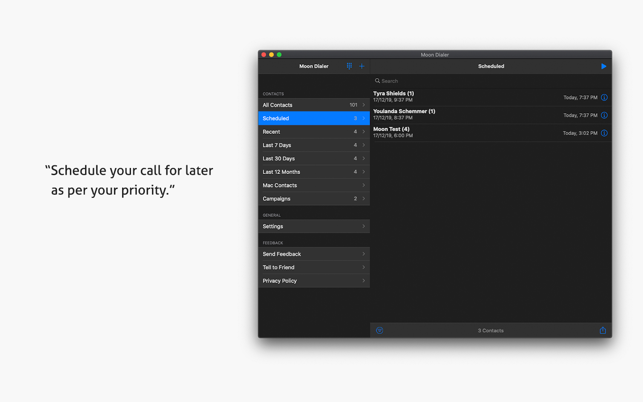The image size is (643, 402).
Task: Click the circled down-arrow icon in bottom bar
Action: [379, 330]
